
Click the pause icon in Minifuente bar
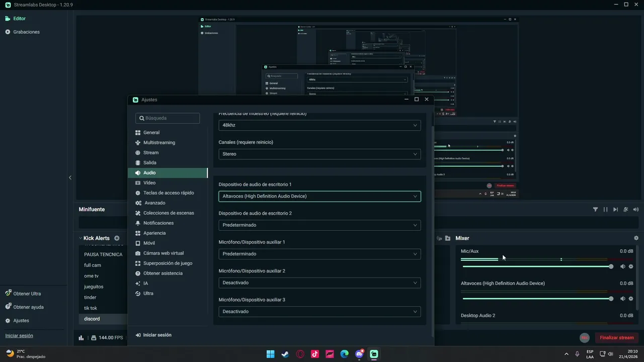click(x=605, y=210)
